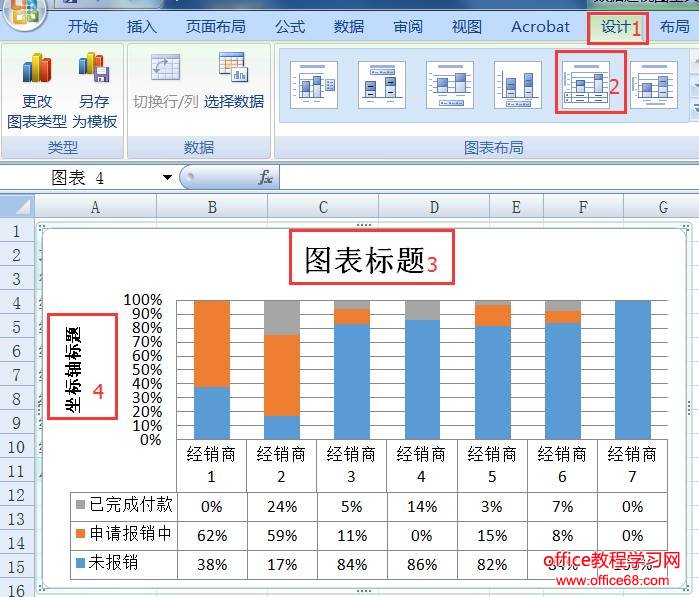Click blue segment of 经销商 7 bar
This screenshot has height=597, width=699.
(633, 370)
